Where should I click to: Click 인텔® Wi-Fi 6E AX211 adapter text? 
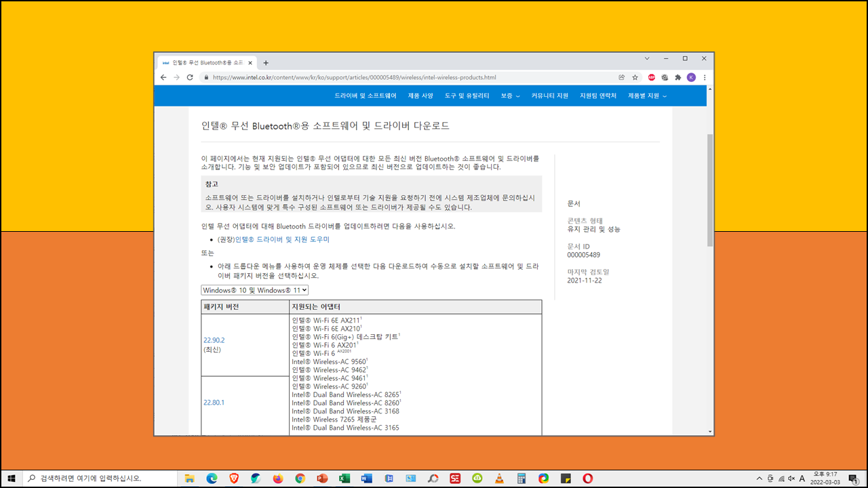(327, 320)
